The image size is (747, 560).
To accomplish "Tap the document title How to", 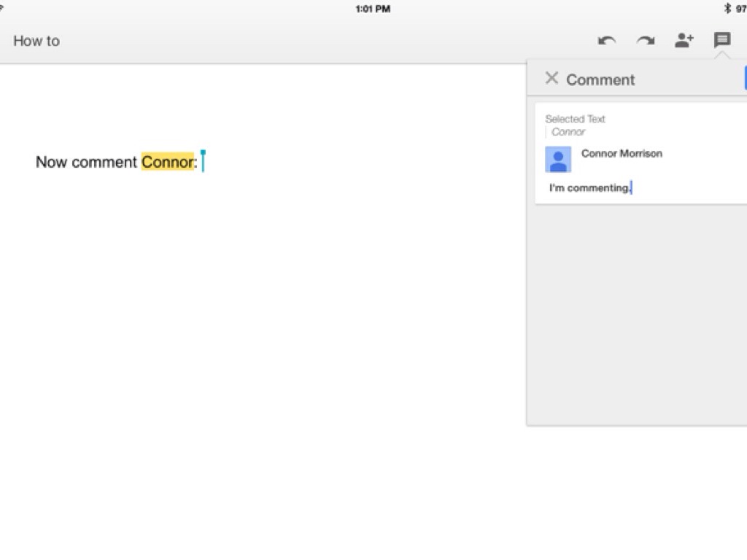I will [x=36, y=41].
